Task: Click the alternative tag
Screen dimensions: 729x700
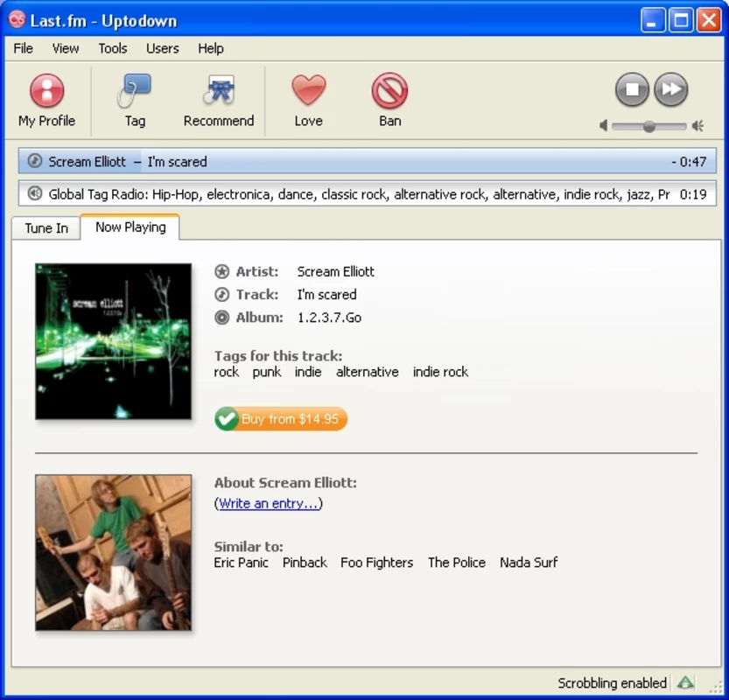Action: 368,372
